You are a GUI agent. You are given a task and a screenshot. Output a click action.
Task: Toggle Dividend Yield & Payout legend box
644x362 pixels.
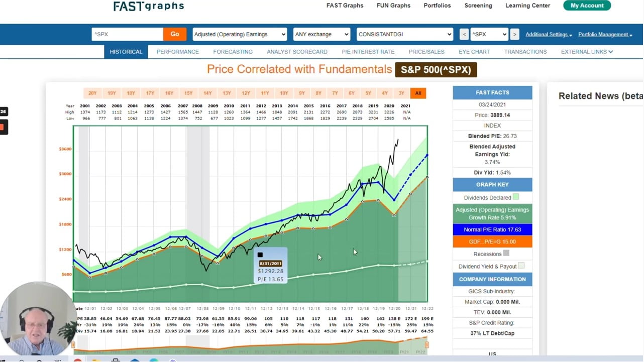coord(521,266)
